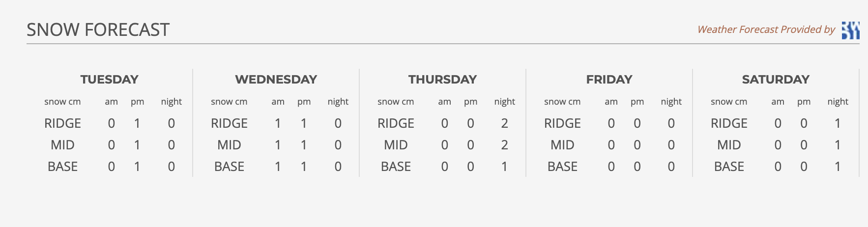Select the TUESDAY column header
868x227 pixels.
tap(109, 79)
